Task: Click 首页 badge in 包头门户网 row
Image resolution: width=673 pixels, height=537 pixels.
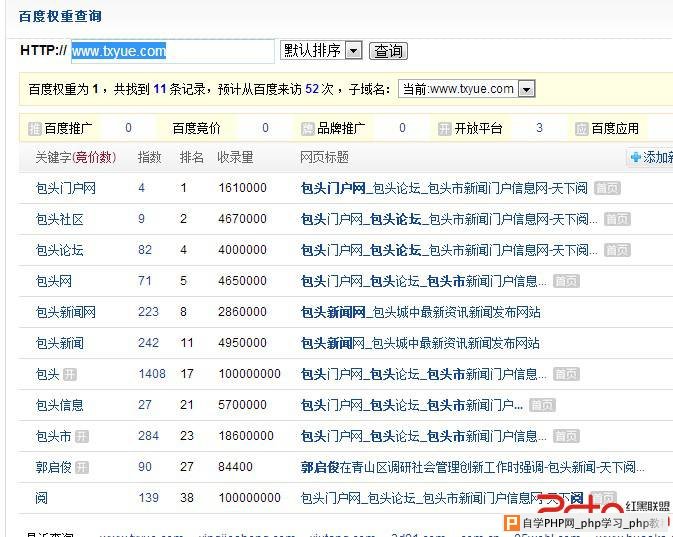Action: pyautogui.click(x=607, y=188)
